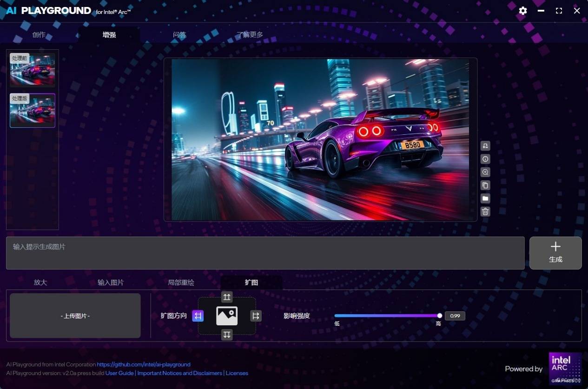The image size is (588, 389).
Task: Open settings via the gear icon
Action: coord(523,11)
